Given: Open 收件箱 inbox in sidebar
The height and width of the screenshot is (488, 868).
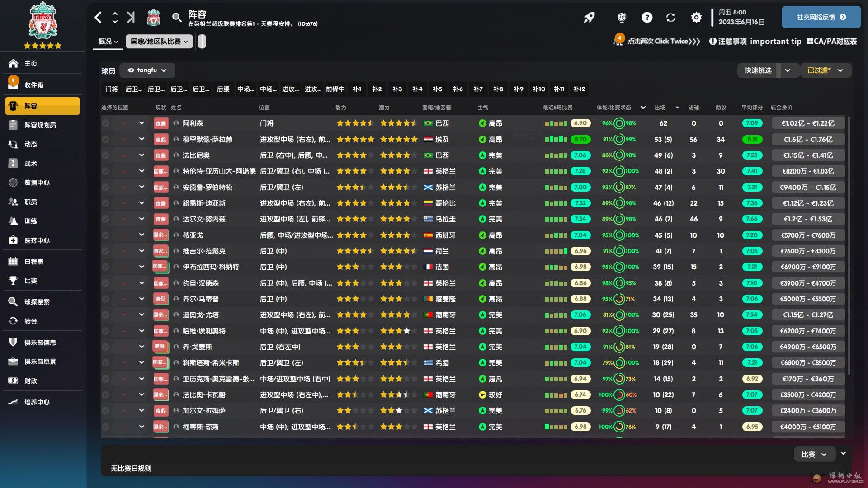Looking at the screenshot, I should pos(34,85).
